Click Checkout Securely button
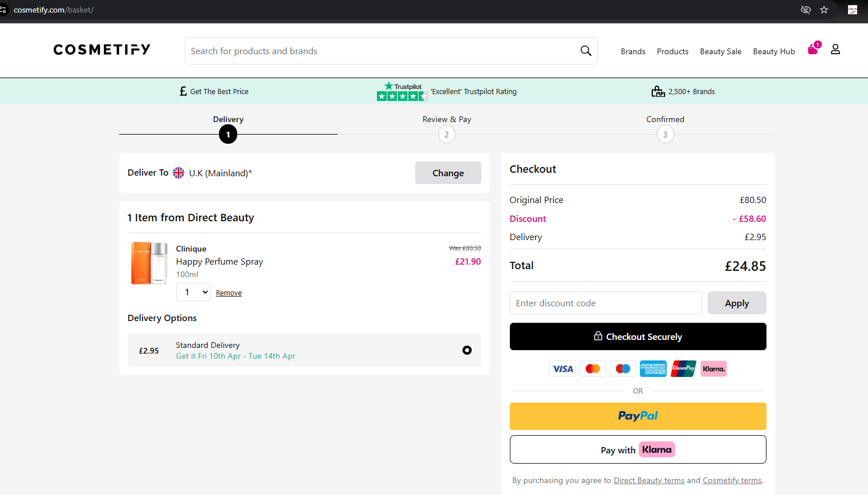Screen dimensions: 868x495 pos(638,336)
